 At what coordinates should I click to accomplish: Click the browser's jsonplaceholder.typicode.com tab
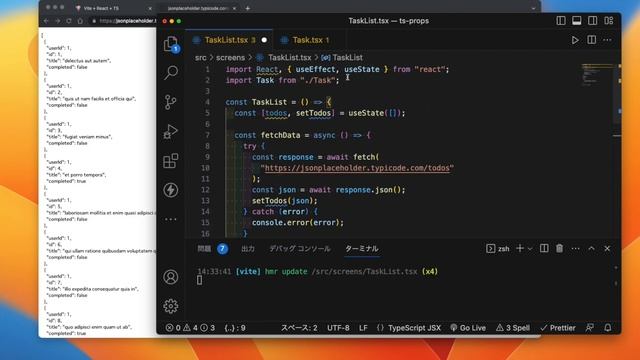click(198, 8)
